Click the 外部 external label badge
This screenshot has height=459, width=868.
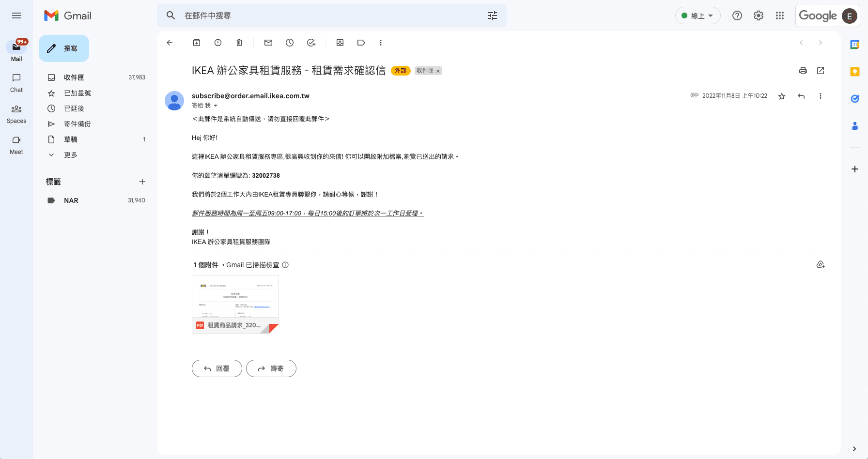[x=401, y=71]
